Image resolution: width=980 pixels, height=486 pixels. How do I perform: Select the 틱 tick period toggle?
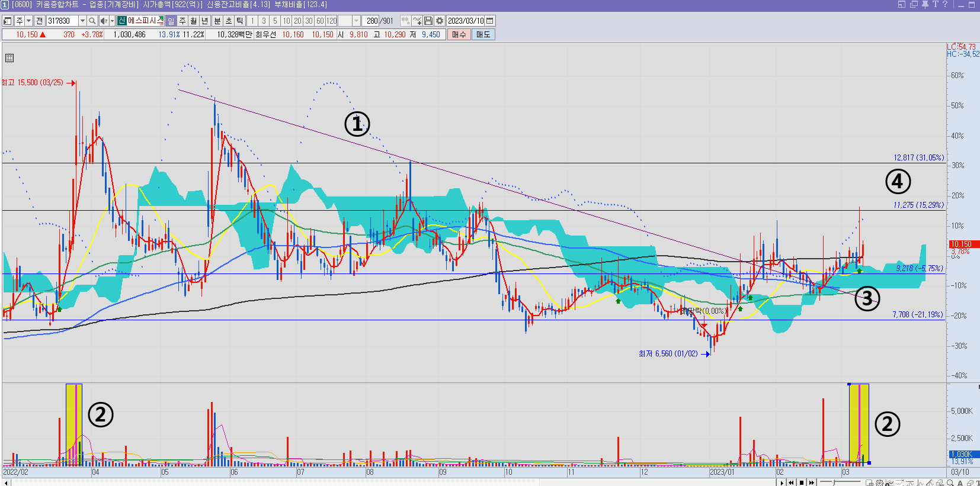[240, 21]
